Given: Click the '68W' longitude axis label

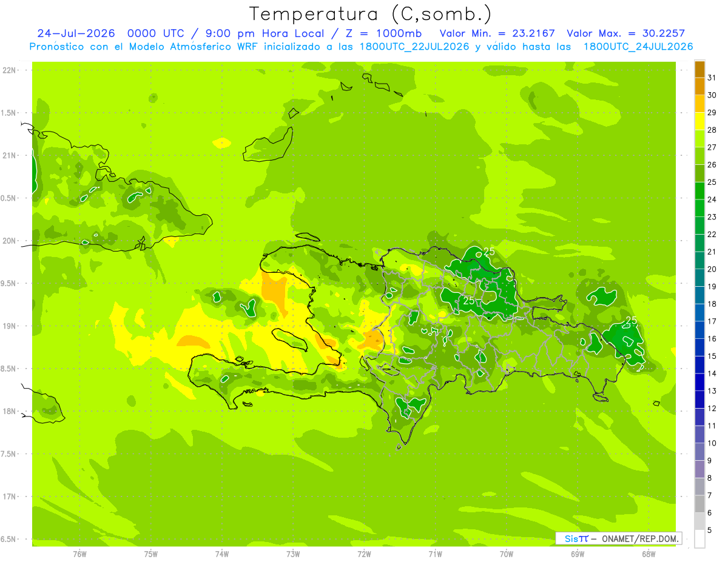Looking at the screenshot, I should [649, 554].
